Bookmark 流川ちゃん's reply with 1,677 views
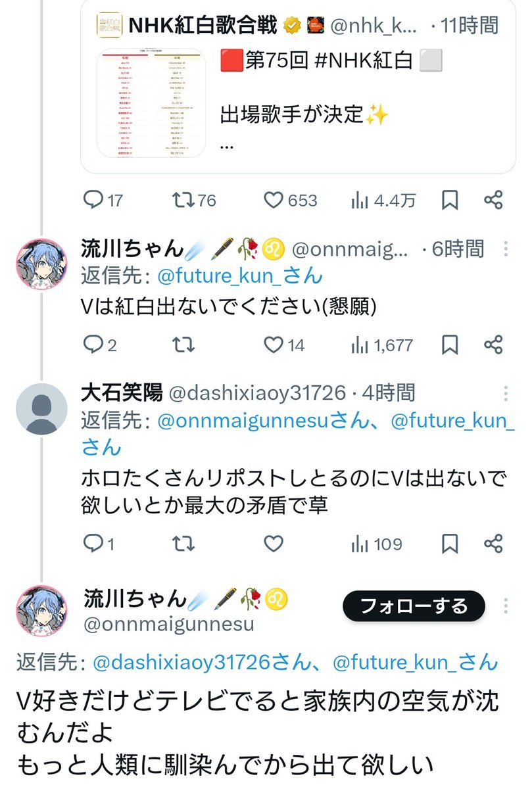The image size is (532, 789). click(x=450, y=344)
